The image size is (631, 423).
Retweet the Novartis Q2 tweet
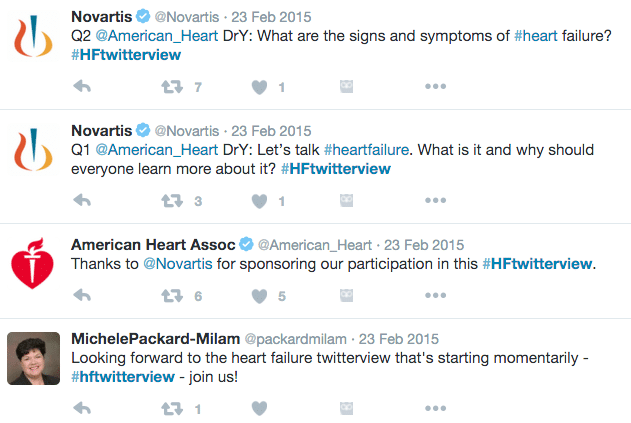172,87
